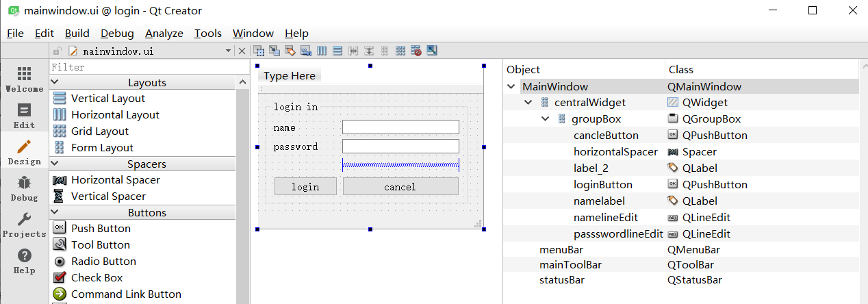Select passswordlineEdit in object tree
The width and height of the screenshot is (868, 304).
[618, 234]
